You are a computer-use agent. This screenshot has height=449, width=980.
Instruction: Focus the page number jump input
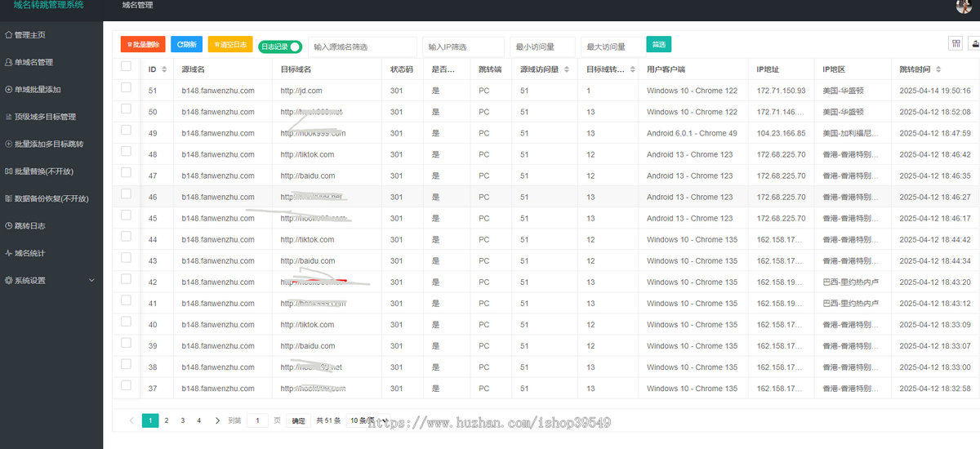point(257,420)
